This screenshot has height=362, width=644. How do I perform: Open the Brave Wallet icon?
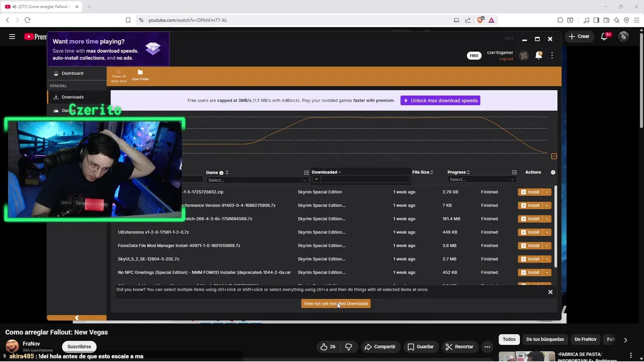pos(606,20)
